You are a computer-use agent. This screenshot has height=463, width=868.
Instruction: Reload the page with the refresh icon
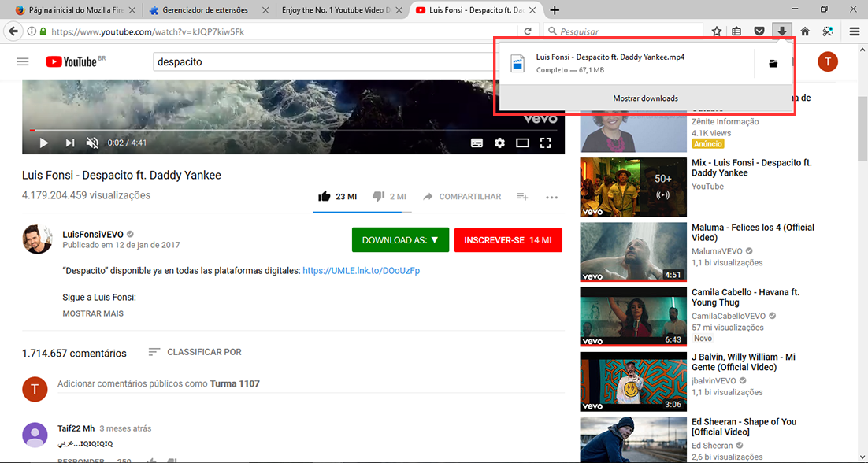528,31
